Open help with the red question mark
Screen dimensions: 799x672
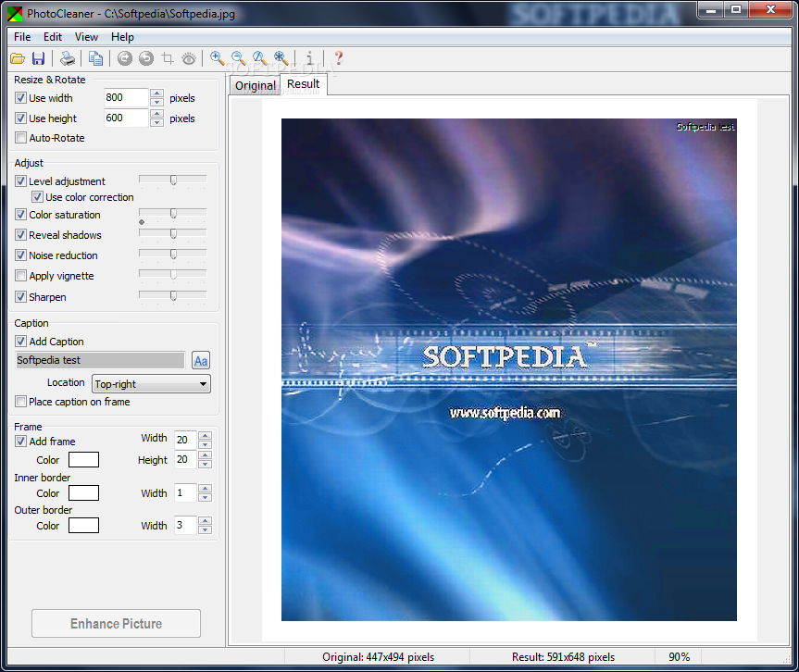point(338,58)
